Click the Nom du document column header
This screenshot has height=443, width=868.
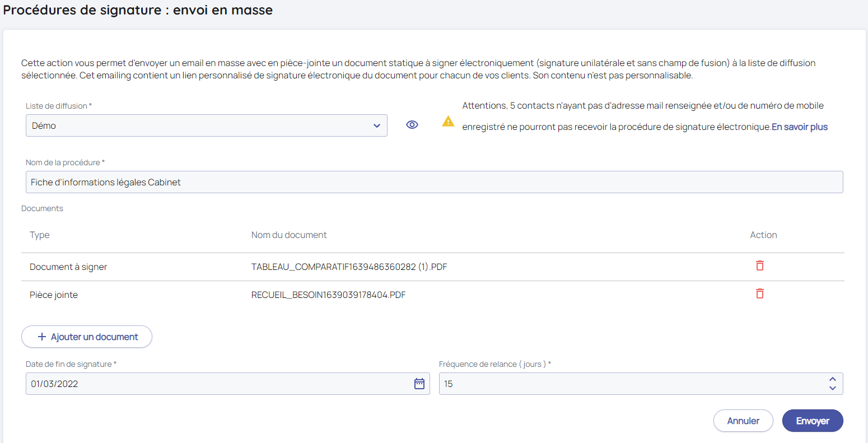(288, 235)
